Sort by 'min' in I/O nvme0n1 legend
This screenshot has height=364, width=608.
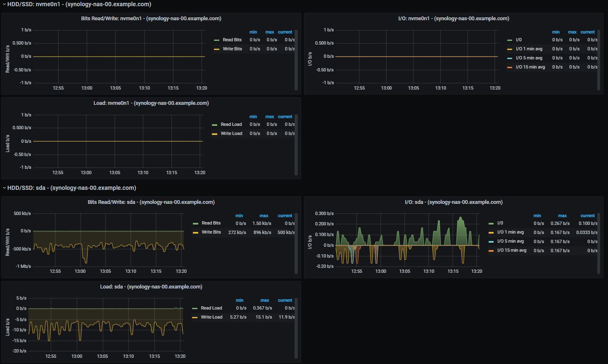556,32
